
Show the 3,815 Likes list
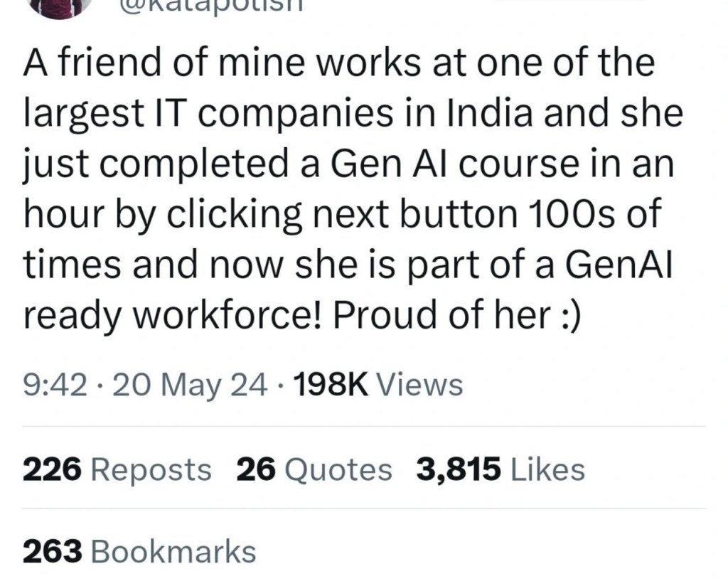click(x=500, y=469)
